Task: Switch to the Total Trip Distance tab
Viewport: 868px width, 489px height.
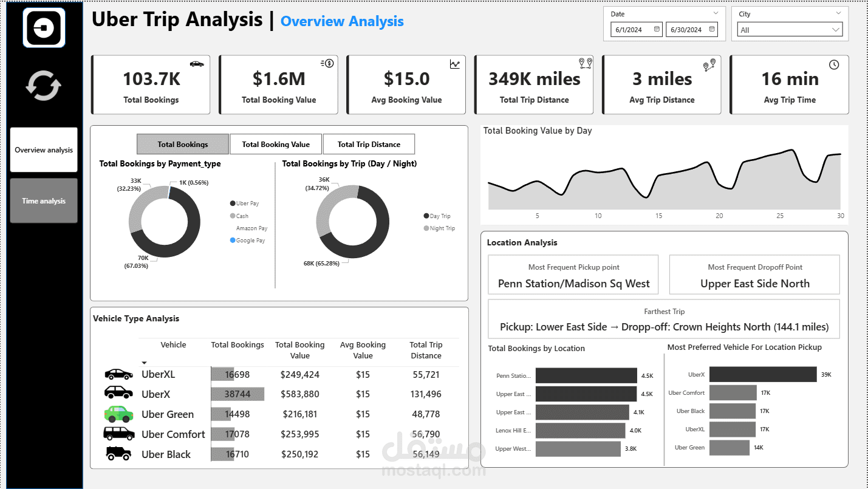Action: tap(369, 144)
